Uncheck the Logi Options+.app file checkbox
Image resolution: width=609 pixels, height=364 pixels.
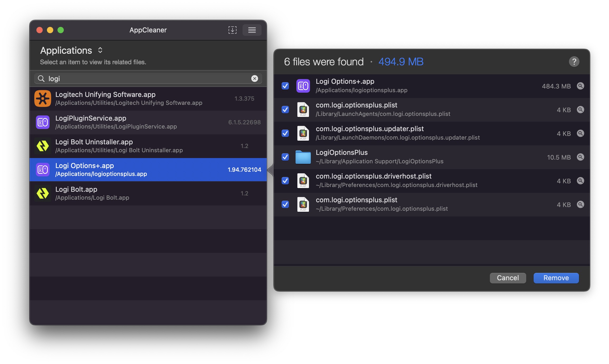(285, 86)
